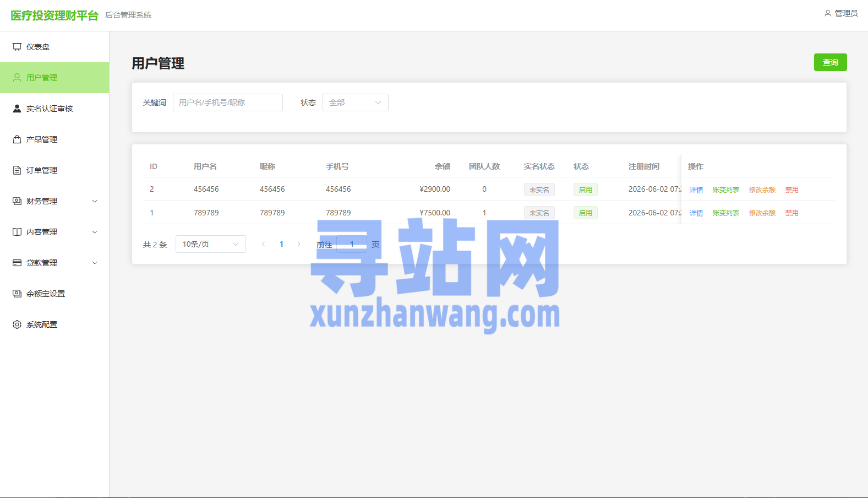Open the 状态 全部 dropdown

tap(356, 102)
